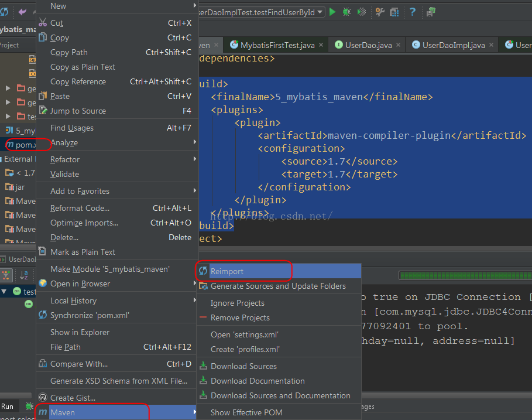Viewport: 532px width, 420px height.
Task: Click the purple back arrow icon
Action: [x=22, y=12]
